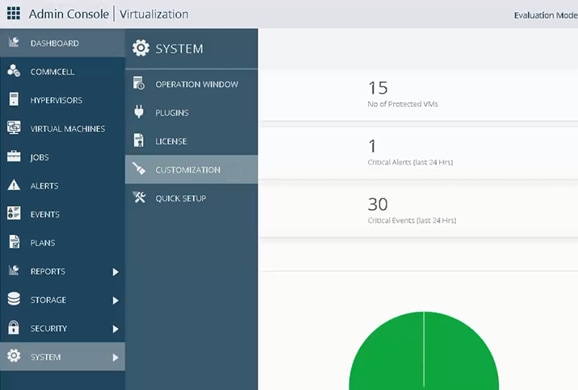Click the Quick Setup tools icon

click(x=139, y=198)
